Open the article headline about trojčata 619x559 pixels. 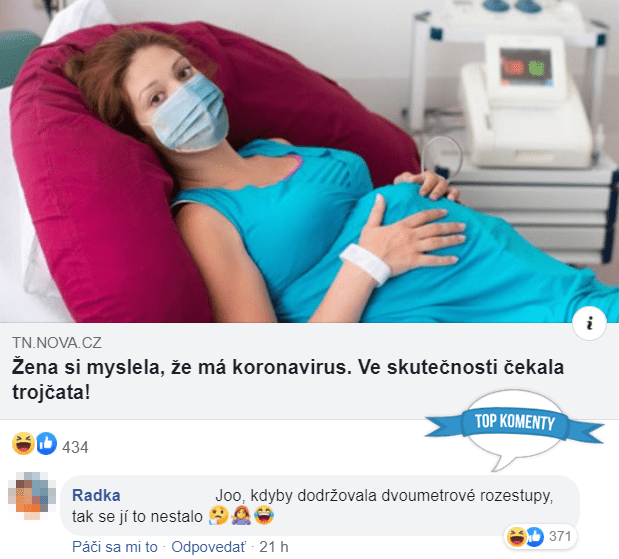coord(288,379)
